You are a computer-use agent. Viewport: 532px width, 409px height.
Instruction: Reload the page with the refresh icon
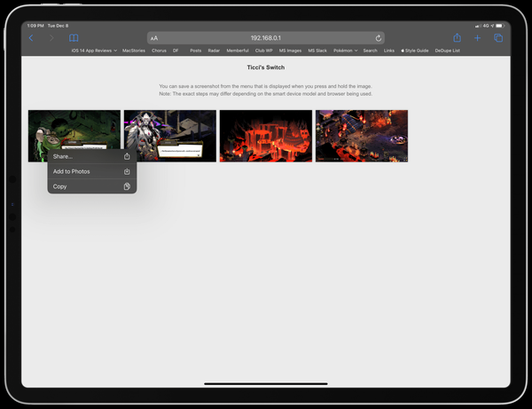[379, 38]
